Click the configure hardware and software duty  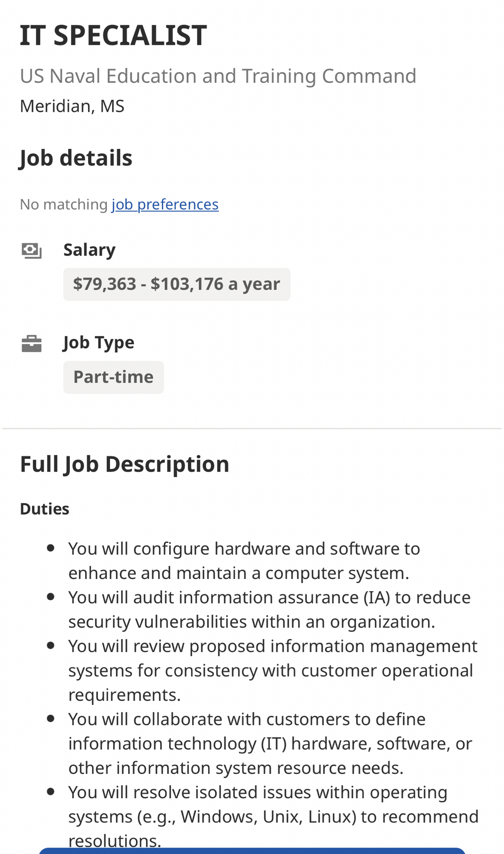pyautogui.click(x=244, y=561)
